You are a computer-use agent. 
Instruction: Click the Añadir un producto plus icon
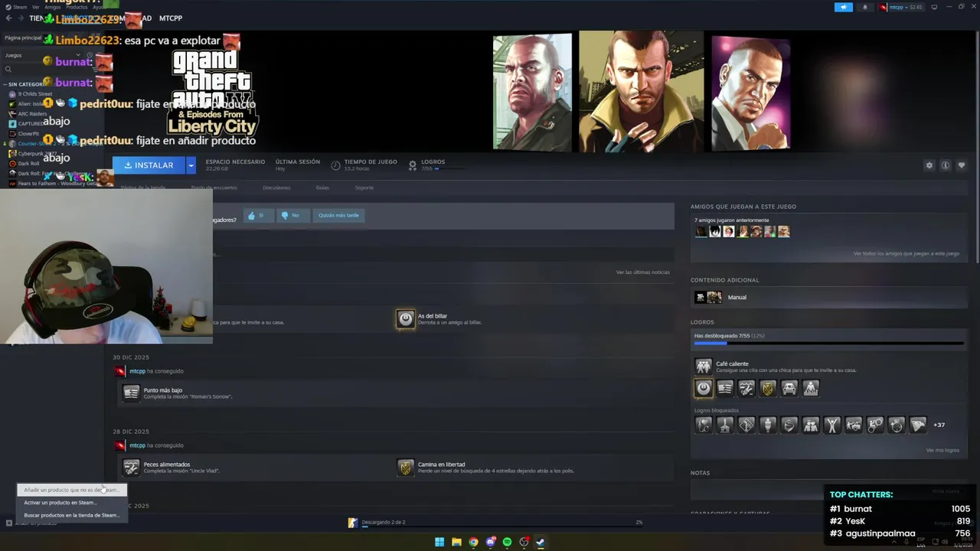tap(8, 523)
